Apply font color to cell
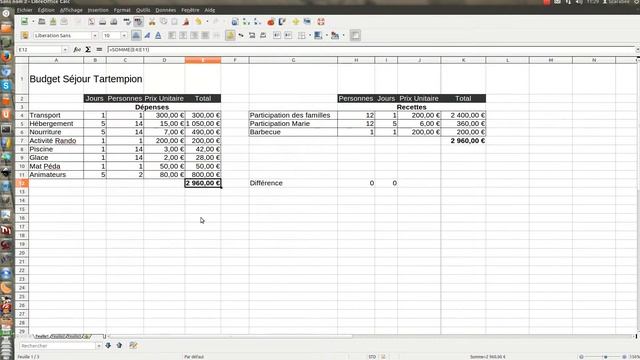The height and width of the screenshot is (360, 640). tap(335, 36)
